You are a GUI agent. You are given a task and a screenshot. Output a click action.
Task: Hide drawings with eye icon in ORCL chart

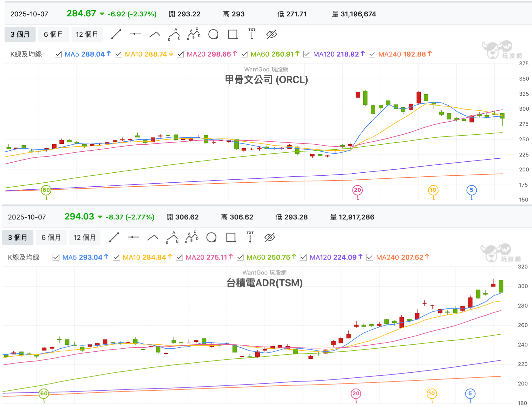point(272,34)
